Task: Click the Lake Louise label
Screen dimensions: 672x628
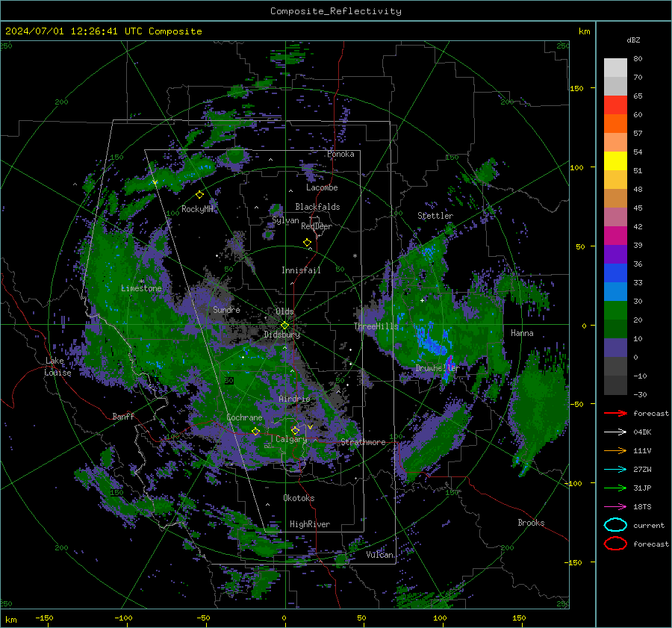Action: click(x=57, y=367)
